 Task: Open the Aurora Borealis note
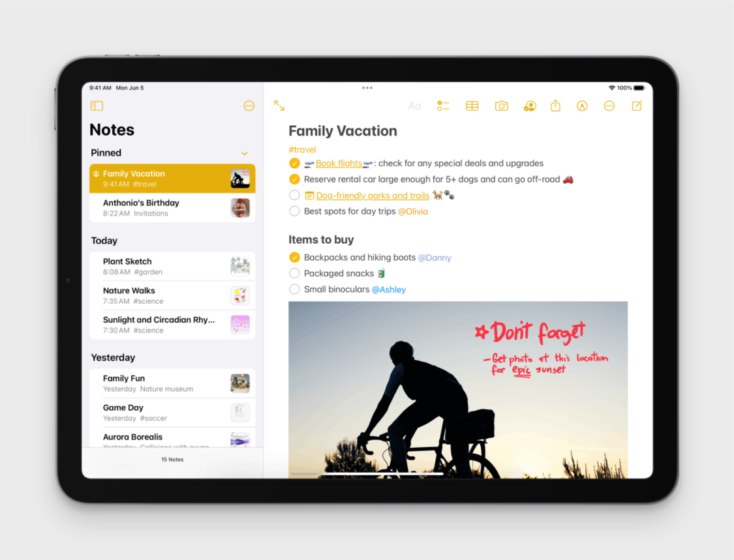172,438
